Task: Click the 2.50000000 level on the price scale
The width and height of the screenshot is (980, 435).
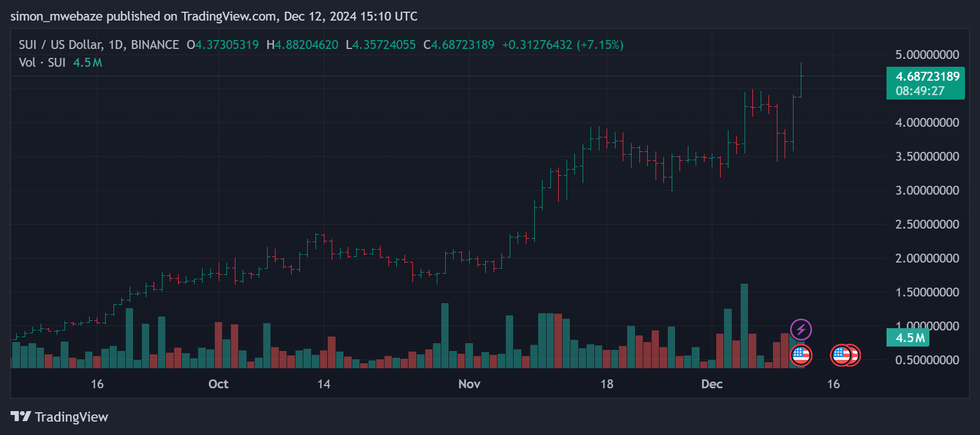Action: pos(927,224)
